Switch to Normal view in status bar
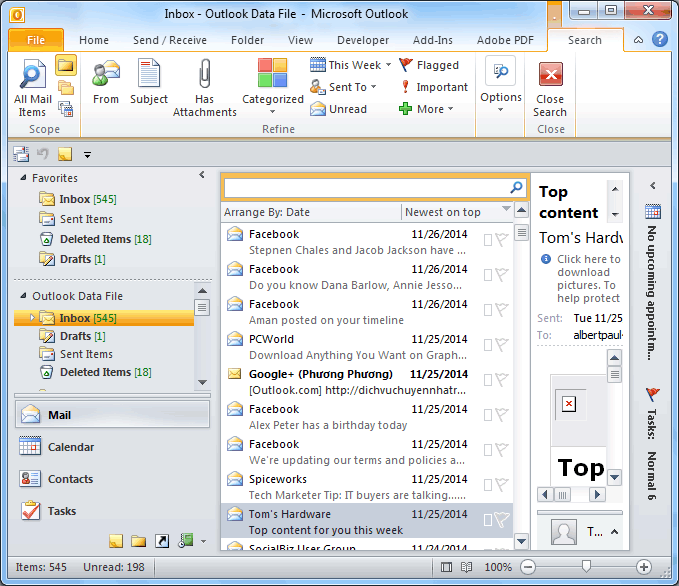The image size is (679, 586). click(x=446, y=567)
